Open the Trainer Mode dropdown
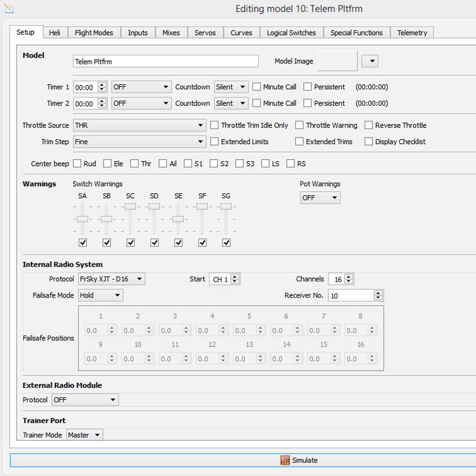Image resolution: width=476 pixels, height=476 pixels. 84,435
